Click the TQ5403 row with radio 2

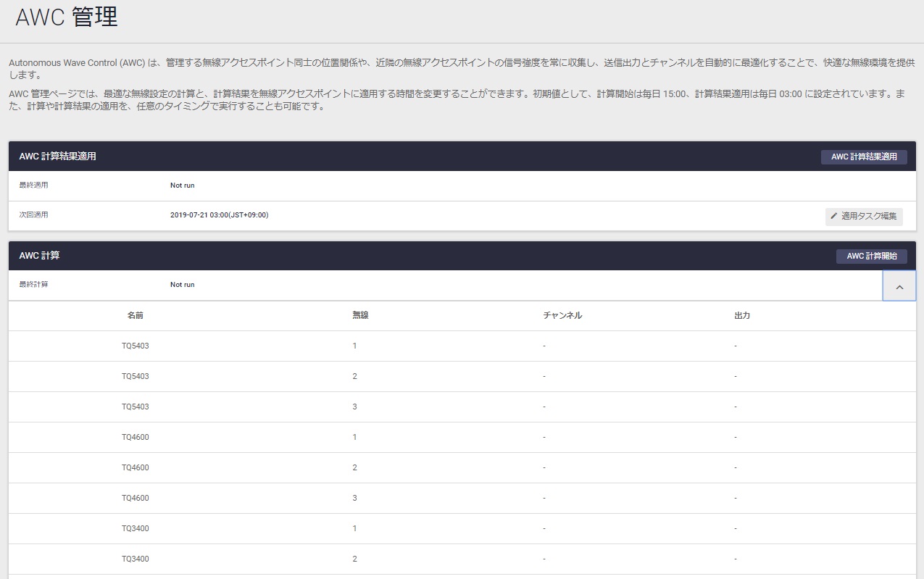pos(136,376)
